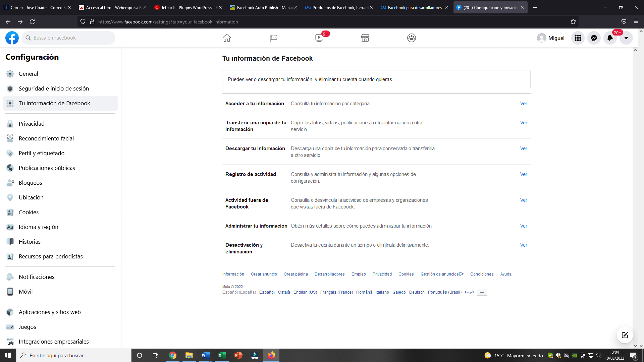Click Ver for Administrar tu información

(524, 226)
